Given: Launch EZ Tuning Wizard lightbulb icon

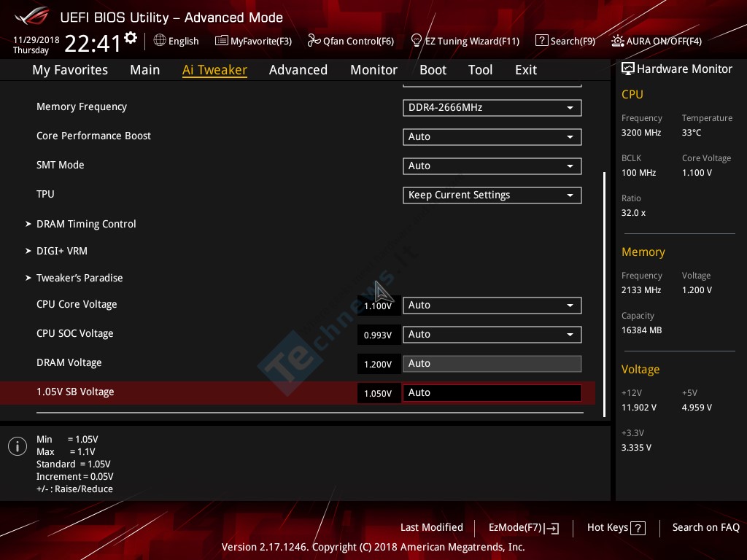Looking at the screenshot, I should 416,41.
